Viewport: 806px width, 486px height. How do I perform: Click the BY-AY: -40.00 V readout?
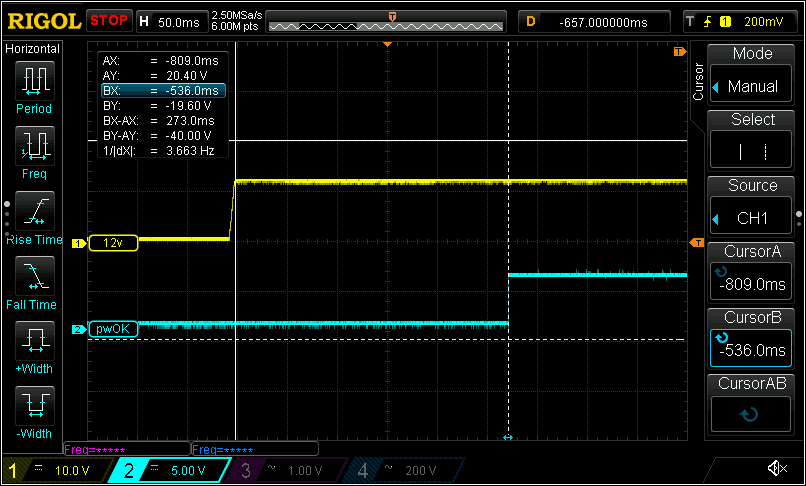[157, 136]
